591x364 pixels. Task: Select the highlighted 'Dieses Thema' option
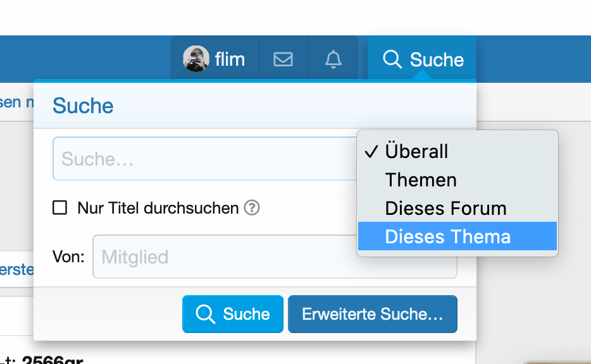point(447,237)
